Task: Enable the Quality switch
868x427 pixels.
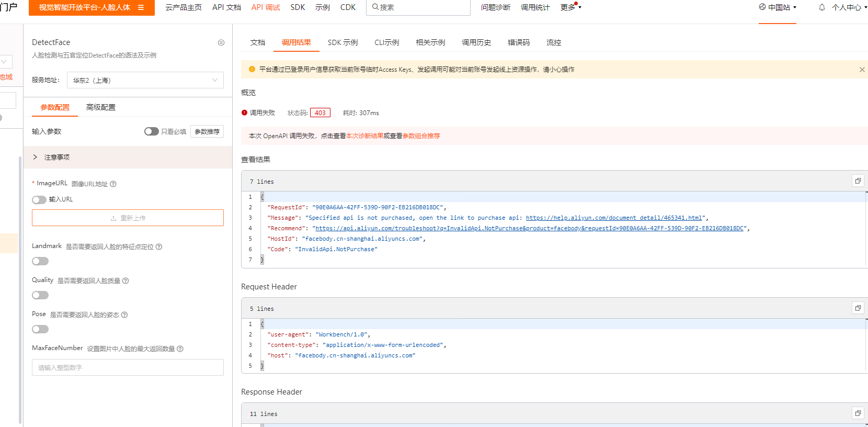Action: point(40,295)
